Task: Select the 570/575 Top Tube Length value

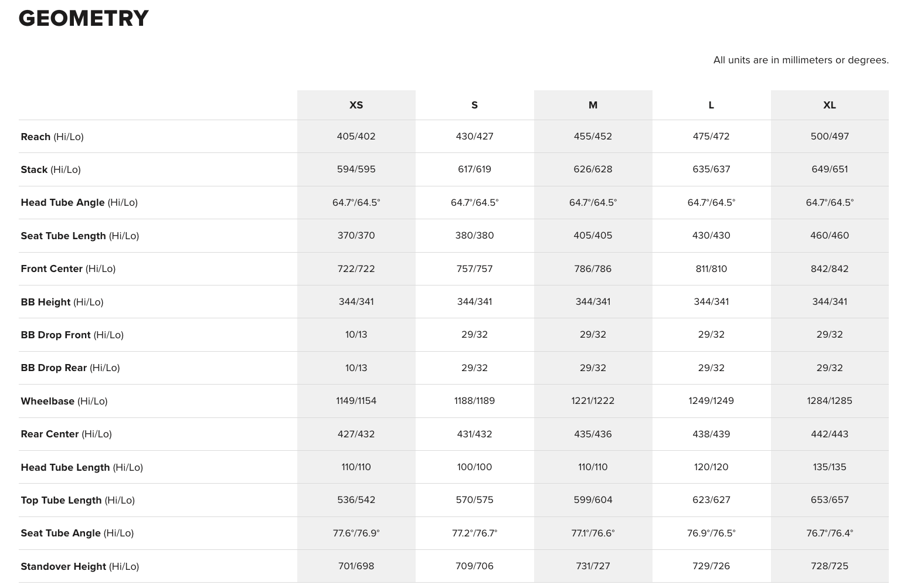Action: (x=474, y=499)
